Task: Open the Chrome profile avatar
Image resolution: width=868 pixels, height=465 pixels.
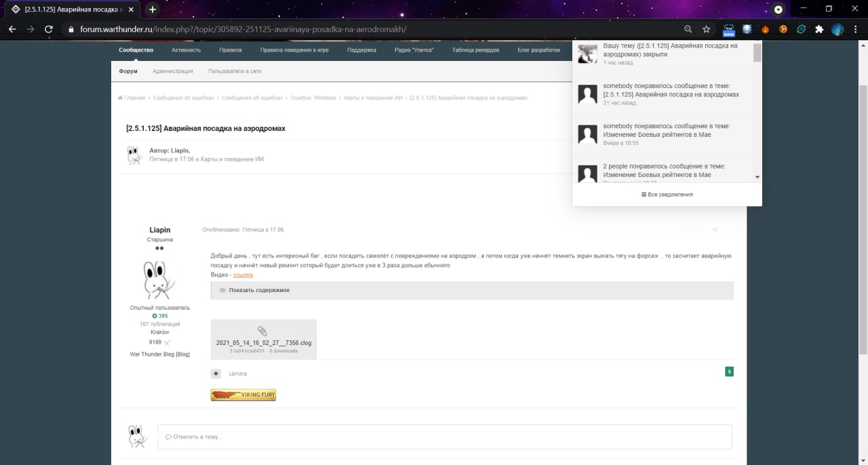Action: tap(837, 29)
